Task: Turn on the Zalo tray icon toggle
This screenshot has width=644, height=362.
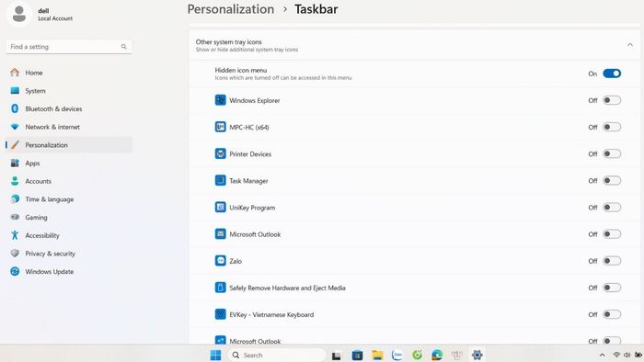Action: click(612, 261)
